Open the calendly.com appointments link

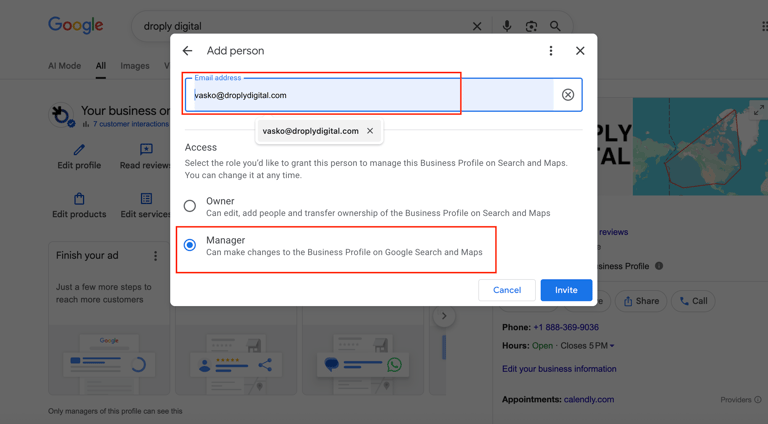(589, 400)
